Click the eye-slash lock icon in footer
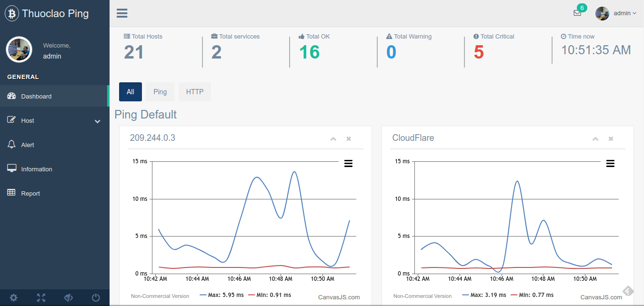 tap(69, 298)
